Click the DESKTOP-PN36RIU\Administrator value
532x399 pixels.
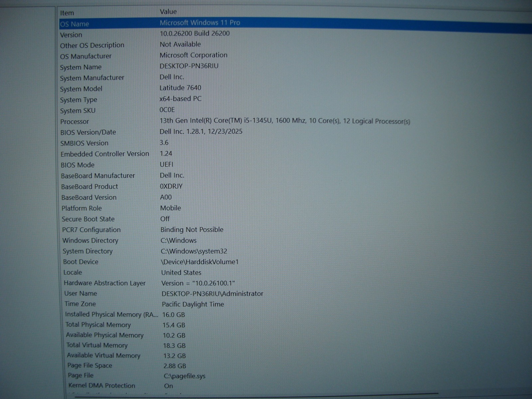coord(212,294)
